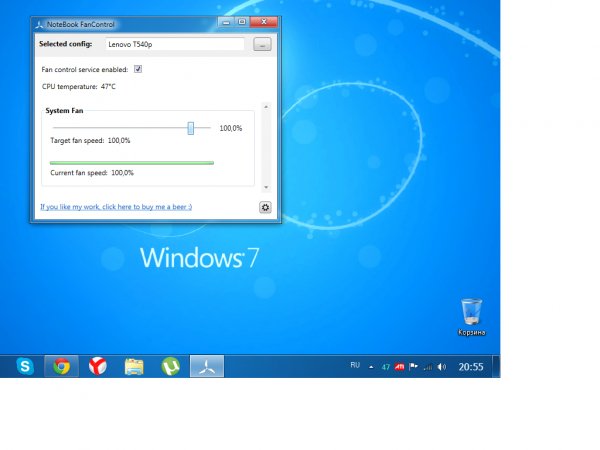
Task: Click the Show desktop strip on the taskbar
Action: point(496,366)
